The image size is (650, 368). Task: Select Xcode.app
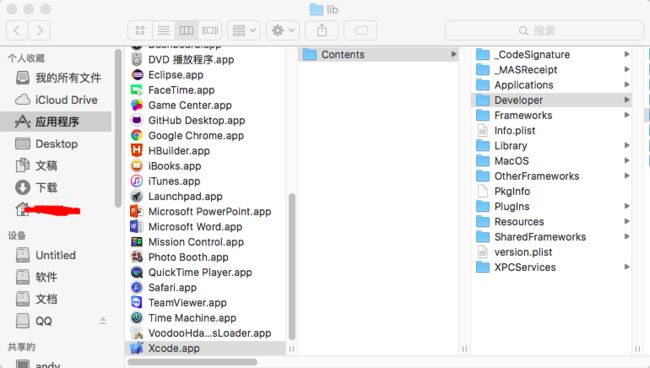tap(205, 349)
